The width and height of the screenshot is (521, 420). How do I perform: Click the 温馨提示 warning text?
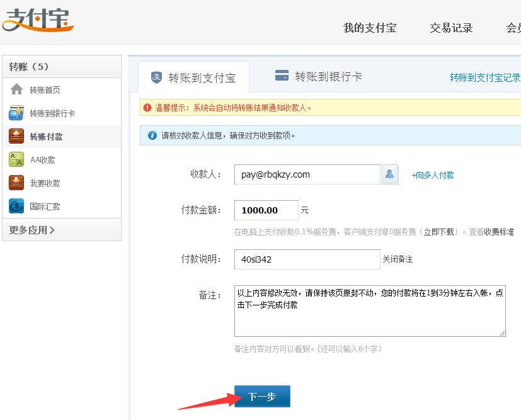233,108
